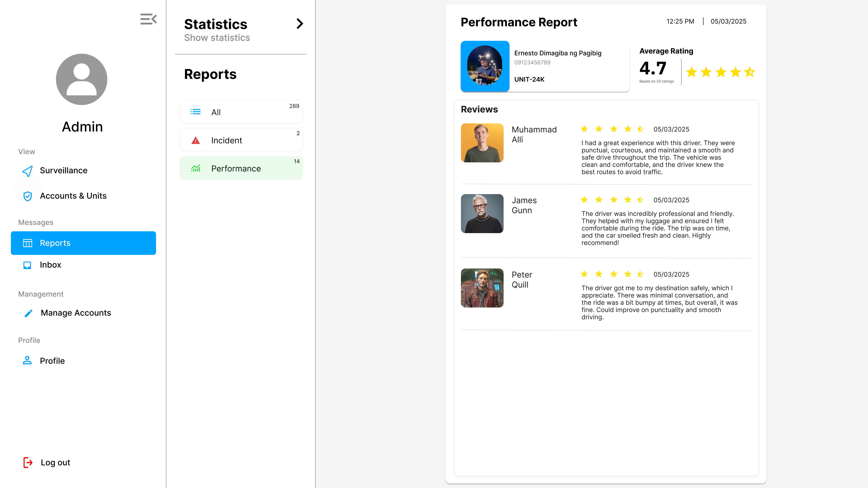Click driver name Ernesto Dimagiba ng Pagibig
Viewport: 868px width, 488px height.
click(x=558, y=53)
